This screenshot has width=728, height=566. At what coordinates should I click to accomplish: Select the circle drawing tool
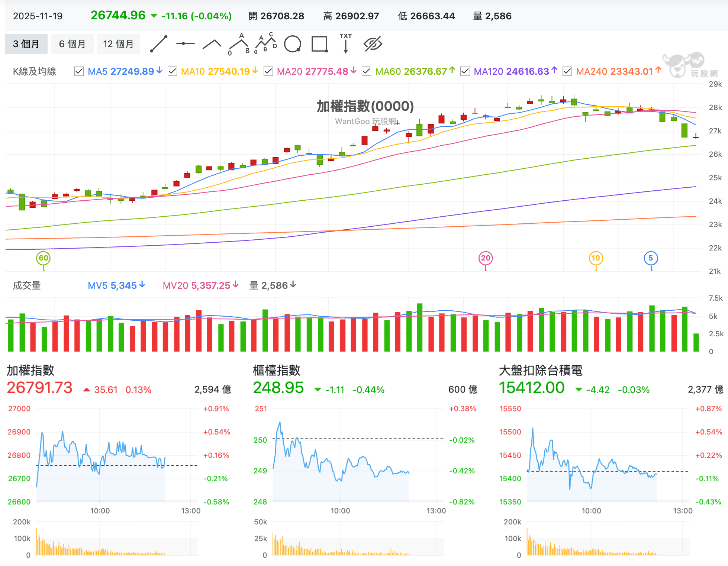(293, 44)
